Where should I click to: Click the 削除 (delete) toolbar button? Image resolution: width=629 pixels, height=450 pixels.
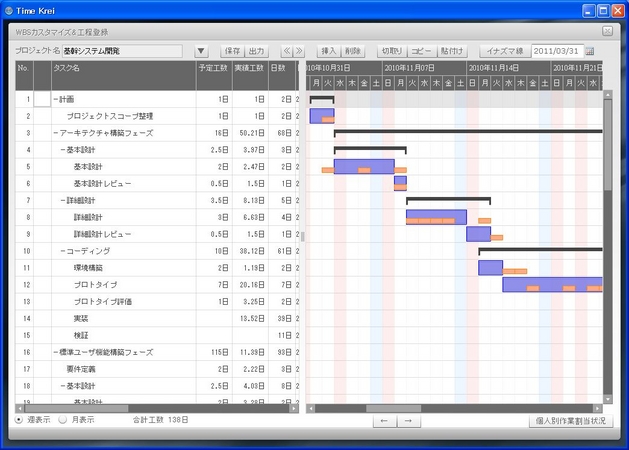coord(353,51)
